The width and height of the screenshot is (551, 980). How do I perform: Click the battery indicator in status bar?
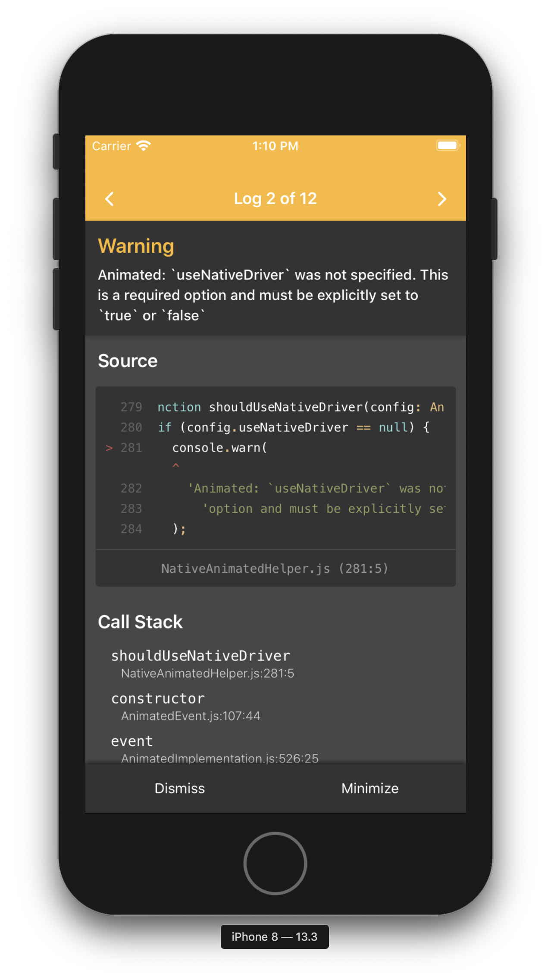coord(447,145)
